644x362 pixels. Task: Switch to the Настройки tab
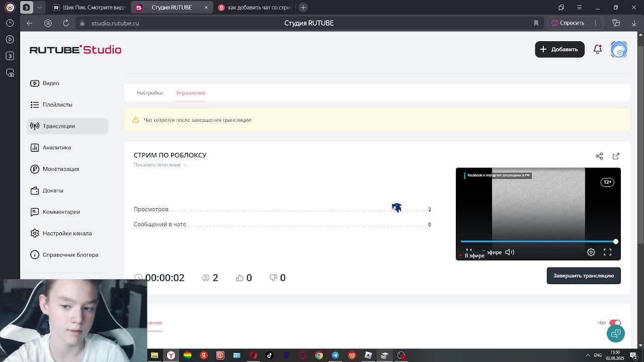149,93
